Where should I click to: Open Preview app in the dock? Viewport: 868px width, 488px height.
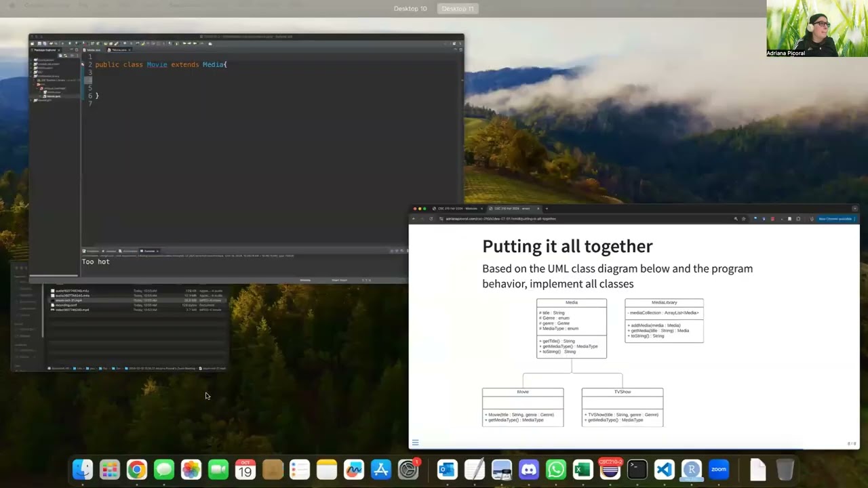pos(502,469)
